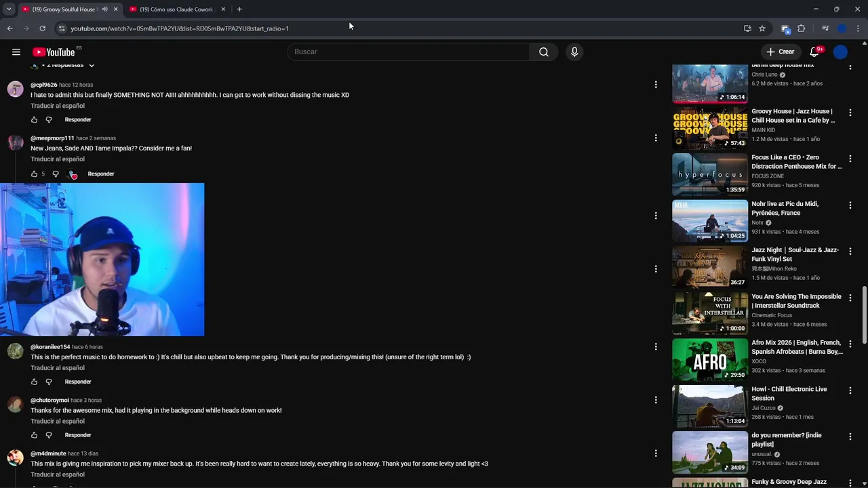Start voice search with the microphone icon

coord(574,52)
